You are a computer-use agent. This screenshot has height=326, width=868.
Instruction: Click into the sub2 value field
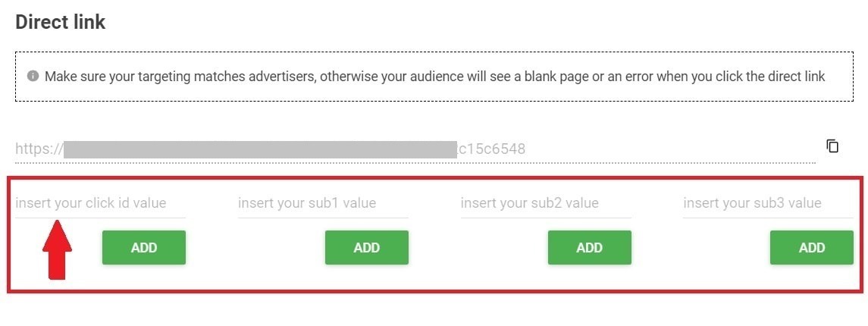click(546, 203)
